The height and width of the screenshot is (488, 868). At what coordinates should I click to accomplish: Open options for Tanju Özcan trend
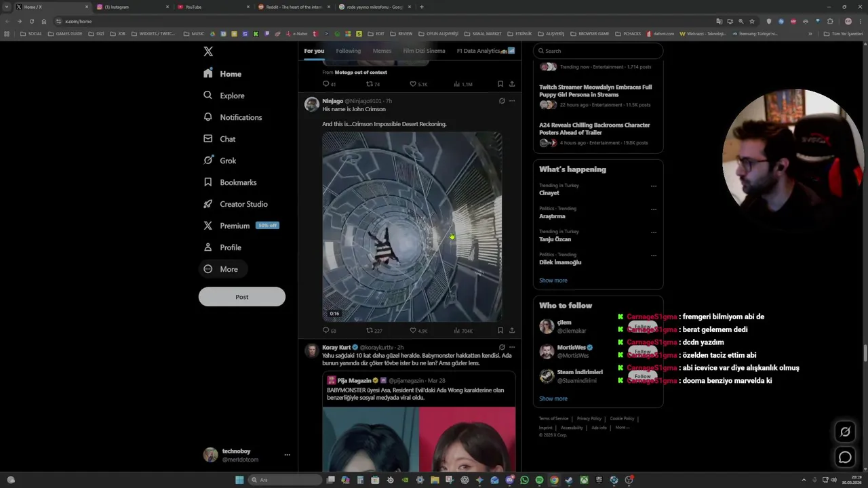pos(654,232)
